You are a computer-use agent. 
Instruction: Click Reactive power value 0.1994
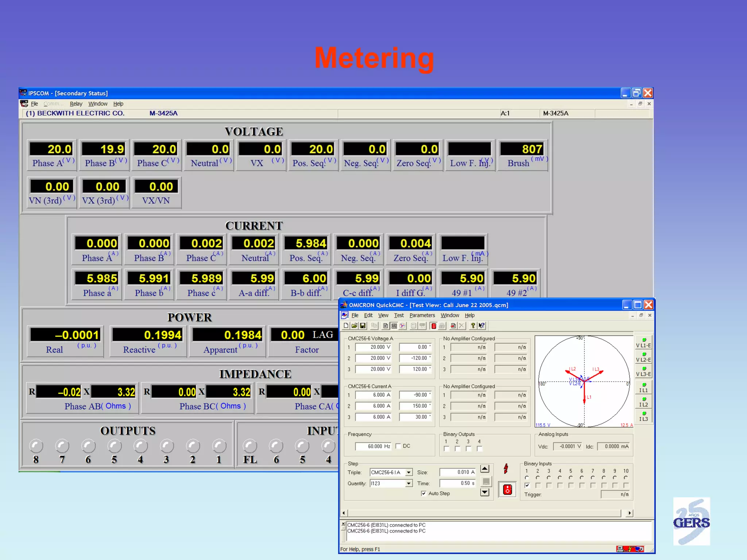[x=147, y=335]
